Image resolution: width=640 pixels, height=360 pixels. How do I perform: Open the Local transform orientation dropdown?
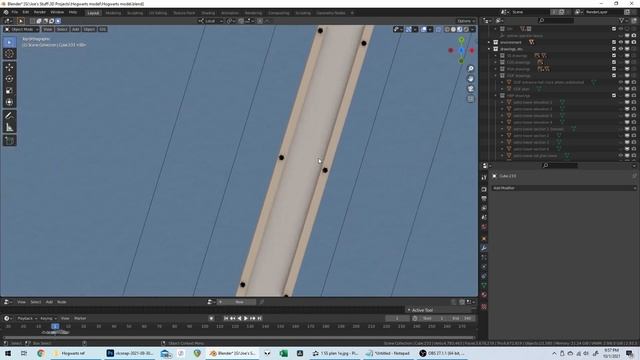(x=211, y=21)
